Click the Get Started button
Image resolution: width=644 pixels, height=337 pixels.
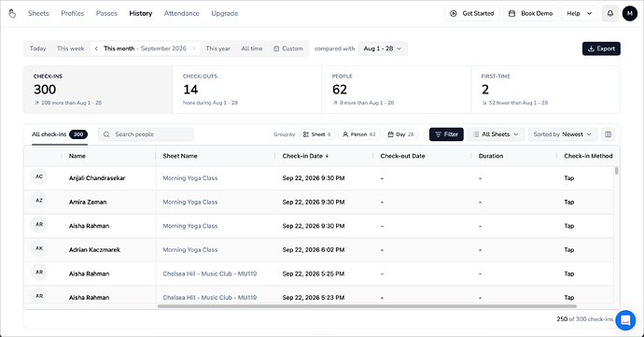pyautogui.click(x=472, y=14)
